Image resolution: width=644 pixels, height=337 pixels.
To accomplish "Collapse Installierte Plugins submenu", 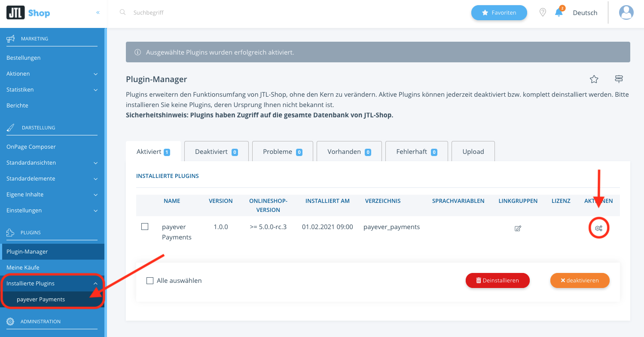I will coord(52,283).
